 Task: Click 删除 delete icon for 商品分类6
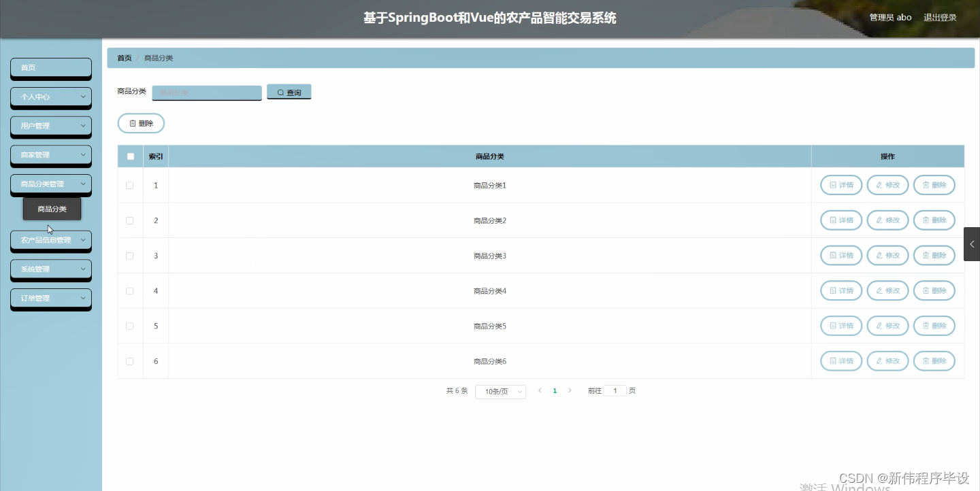tap(934, 360)
